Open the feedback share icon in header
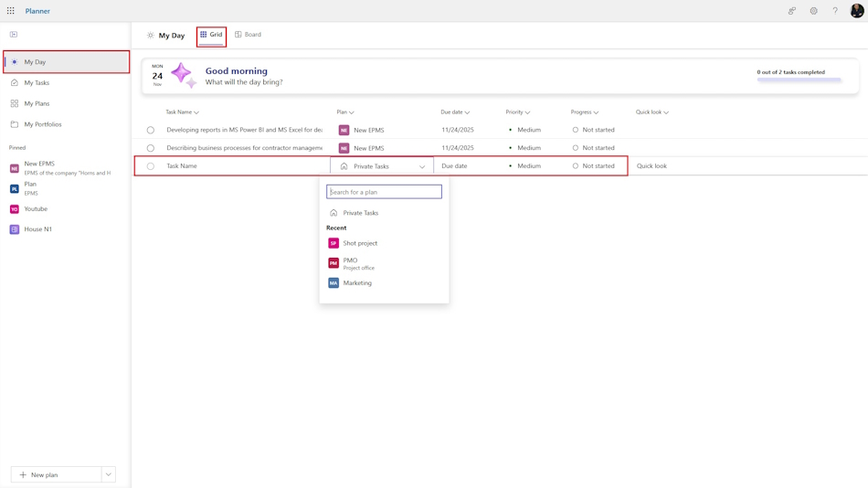The width and height of the screenshot is (868, 488). point(792,11)
